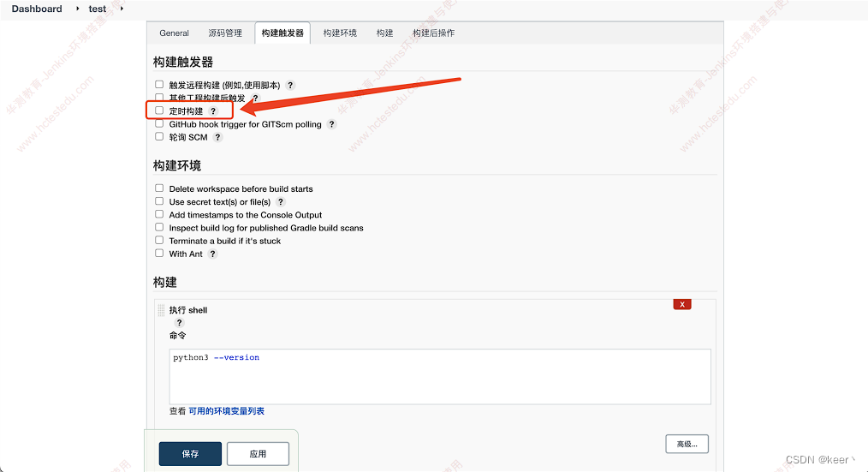This screenshot has height=472, width=868.
Task: Click the 高级... advanced button
Action: (x=687, y=444)
